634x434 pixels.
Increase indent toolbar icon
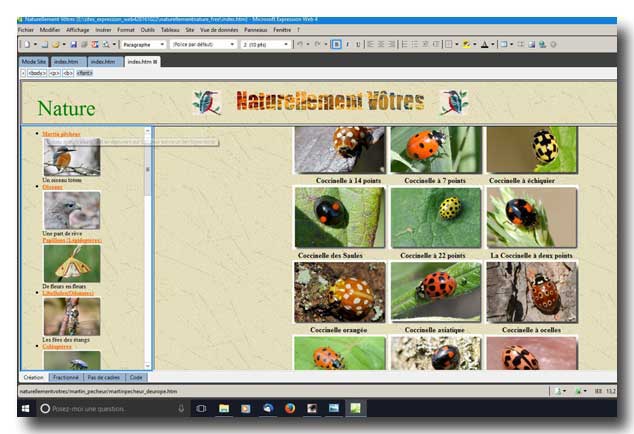tap(436, 44)
